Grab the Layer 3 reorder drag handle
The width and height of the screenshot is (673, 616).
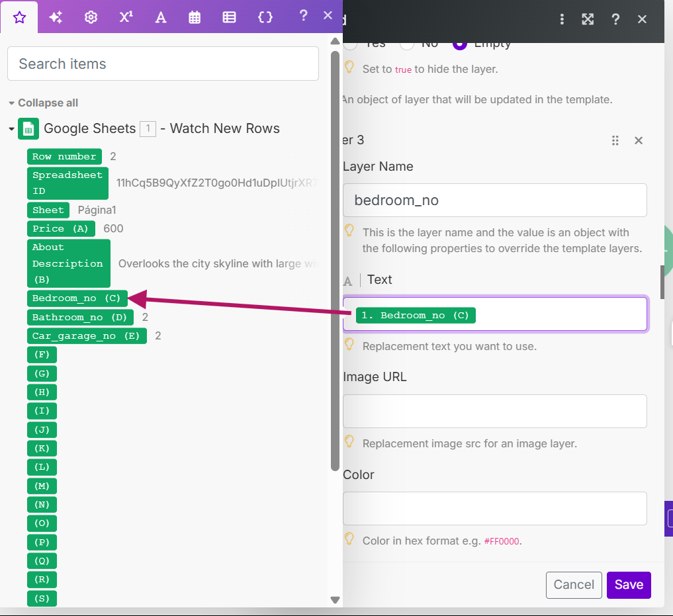(x=615, y=140)
